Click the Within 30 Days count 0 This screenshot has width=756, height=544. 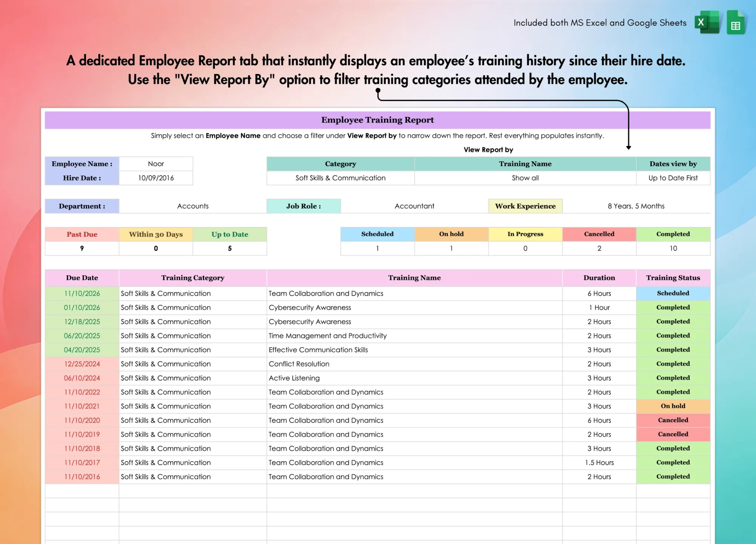[156, 248]
